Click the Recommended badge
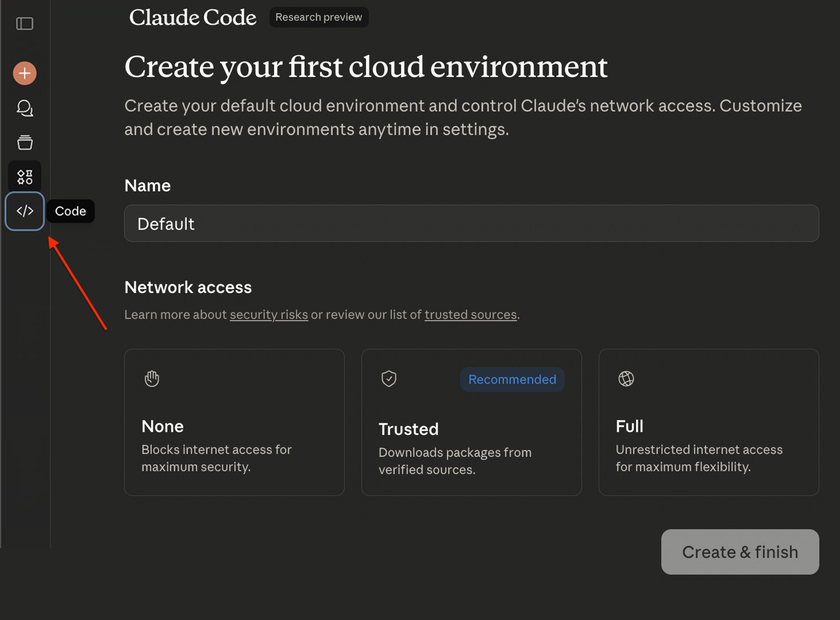Image resolution: width=840 pixels, height=620 pixels. coord(512,380)
